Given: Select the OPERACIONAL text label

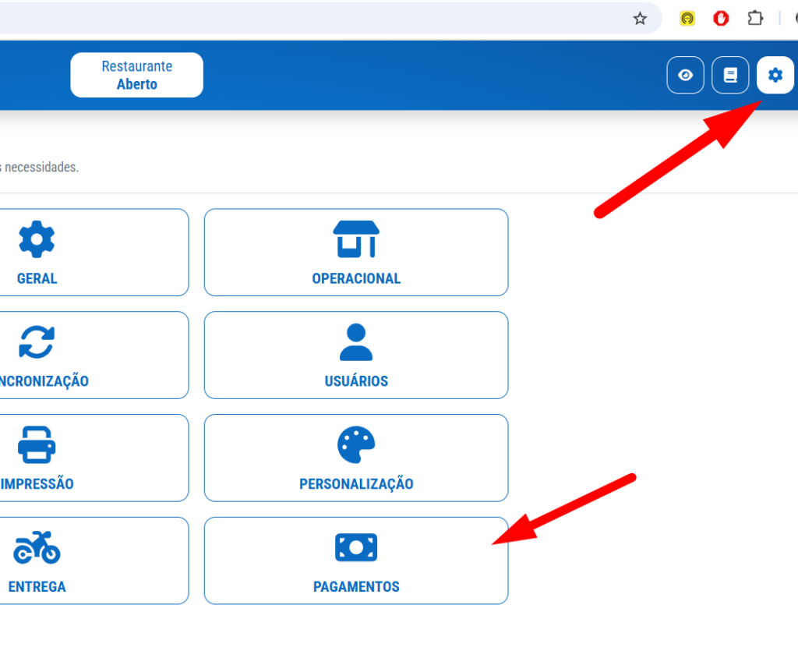Looking at the screenshot, I should pos(356,278).
